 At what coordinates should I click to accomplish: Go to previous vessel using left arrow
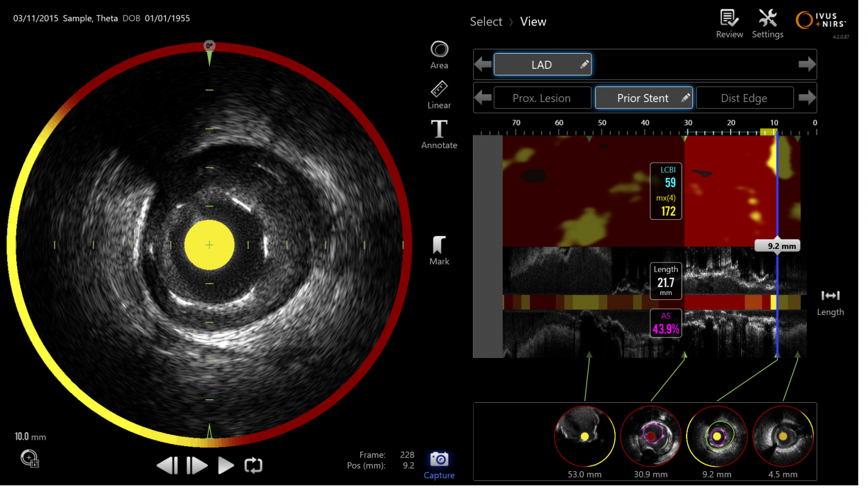(483, 65)
